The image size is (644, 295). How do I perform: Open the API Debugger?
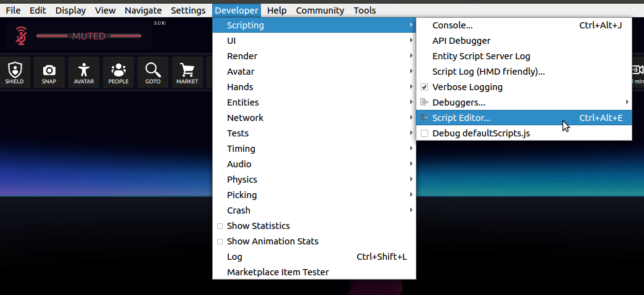[524, 41]
